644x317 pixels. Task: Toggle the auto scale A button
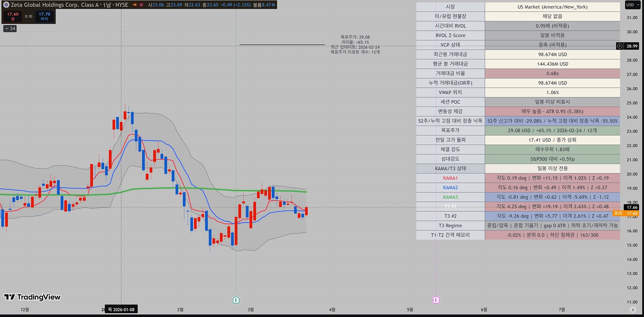click(633, 310)
